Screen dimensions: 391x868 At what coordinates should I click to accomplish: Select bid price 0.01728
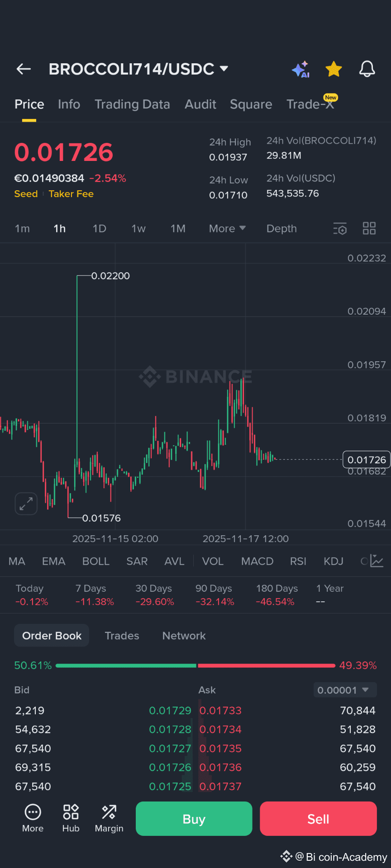pos(170,730)
